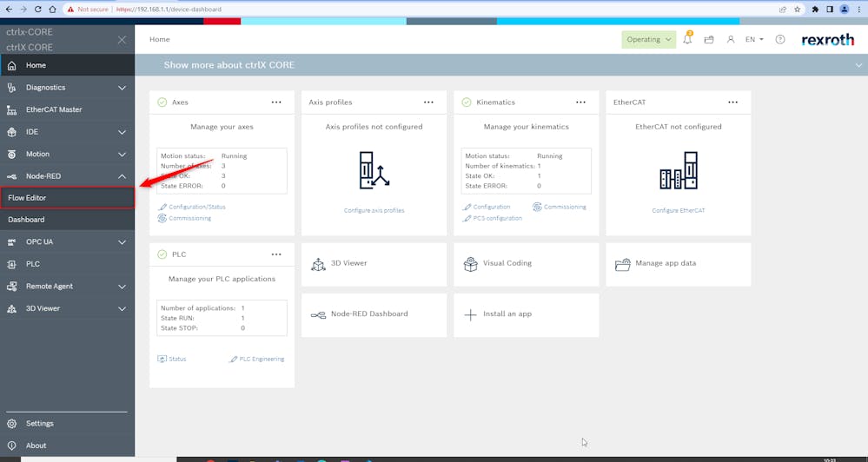This screenshot has width=868, height=462.
Task: Expand Show more about ctrlX CORE banner
Action: [x=858, y=65]
